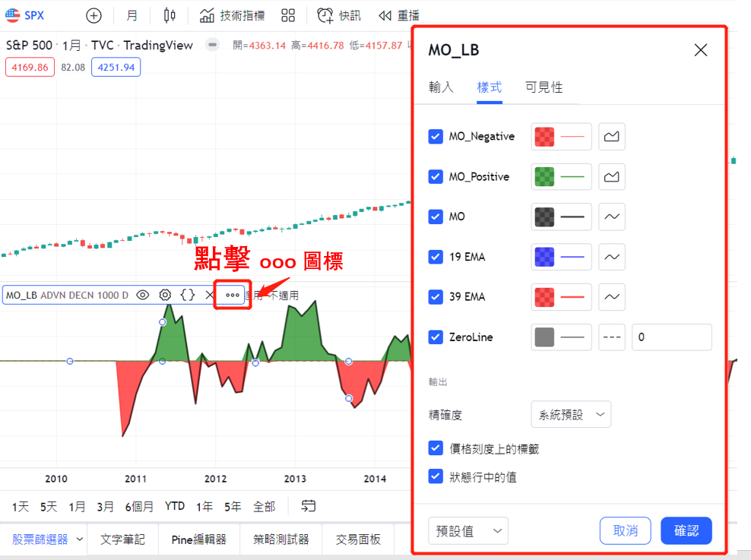Create an alert with 快訊 icon

338,16
